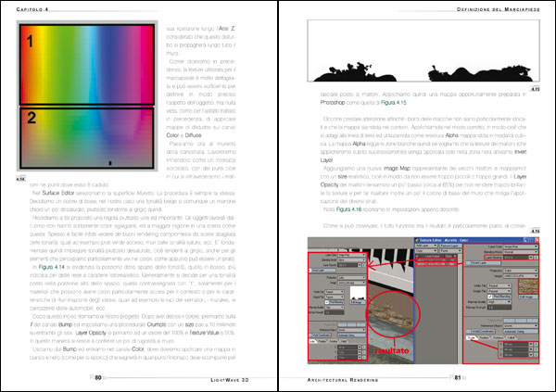Image resolution: width=556 pixels, height=392 pixels.
Task: Click Edit Image button in left inset panel
Action: (x=358, y=302)
